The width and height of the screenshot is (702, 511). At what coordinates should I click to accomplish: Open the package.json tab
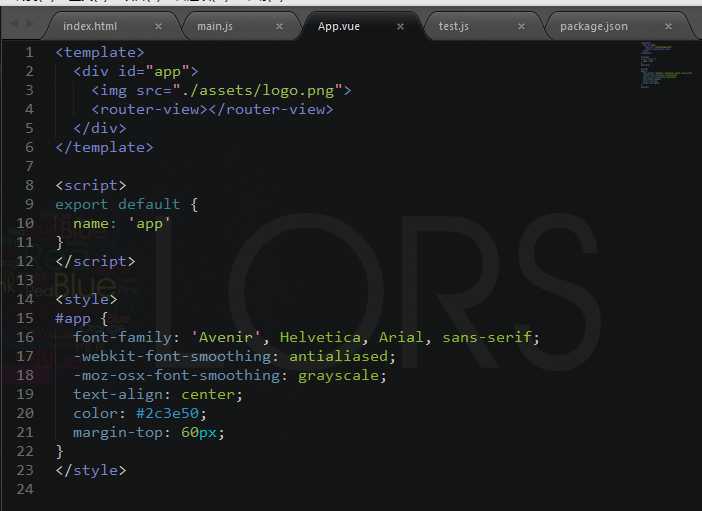click(594, 26)
